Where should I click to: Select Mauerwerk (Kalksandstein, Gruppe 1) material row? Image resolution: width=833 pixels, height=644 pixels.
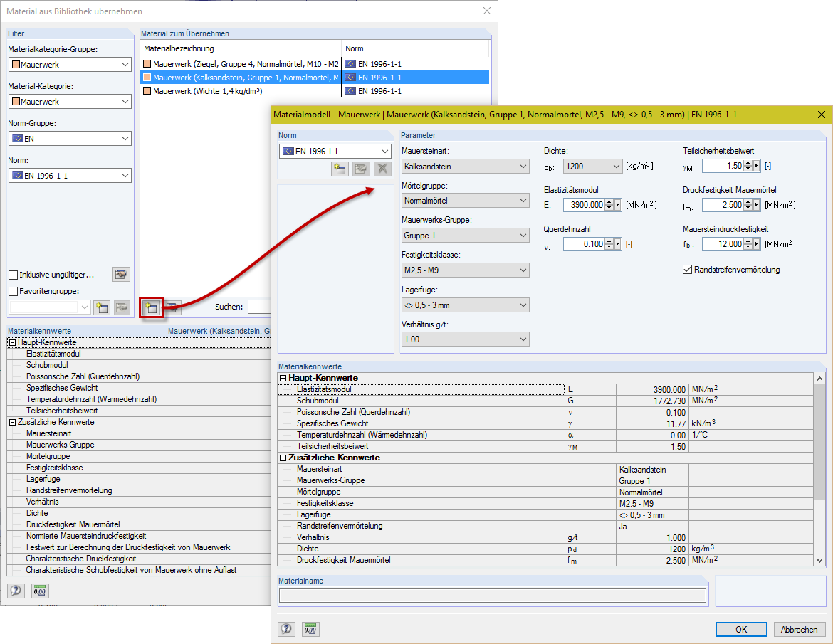[x=315, y=78]
